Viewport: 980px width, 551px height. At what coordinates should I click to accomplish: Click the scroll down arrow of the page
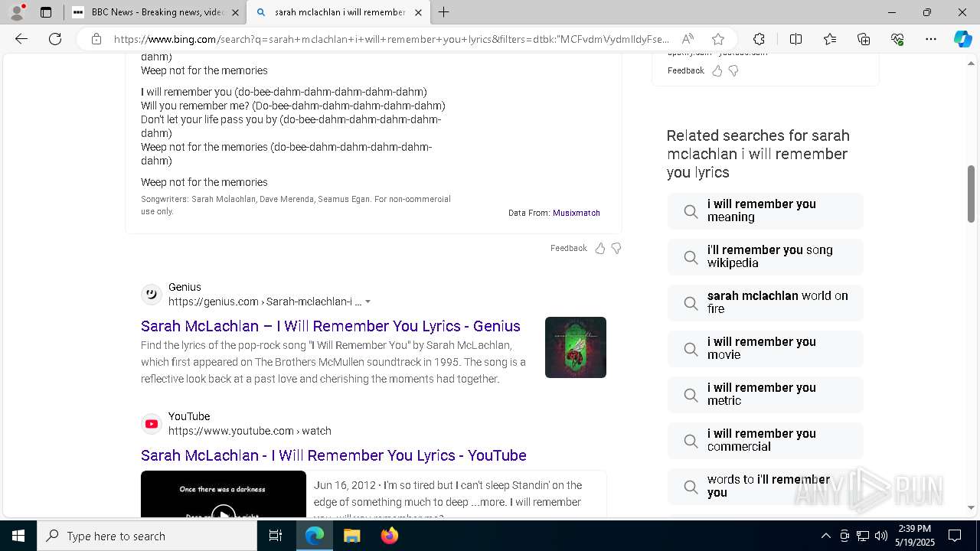(x=971, y=507)
